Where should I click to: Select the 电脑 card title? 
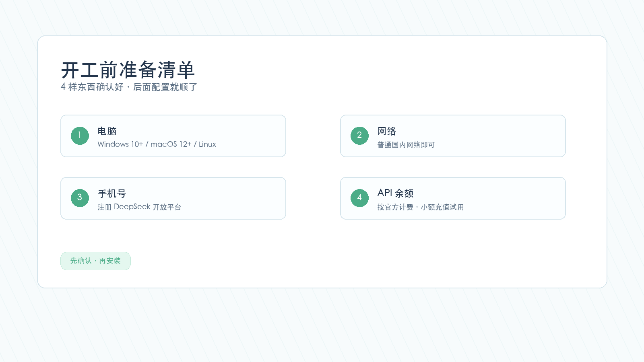pos(107,131)
